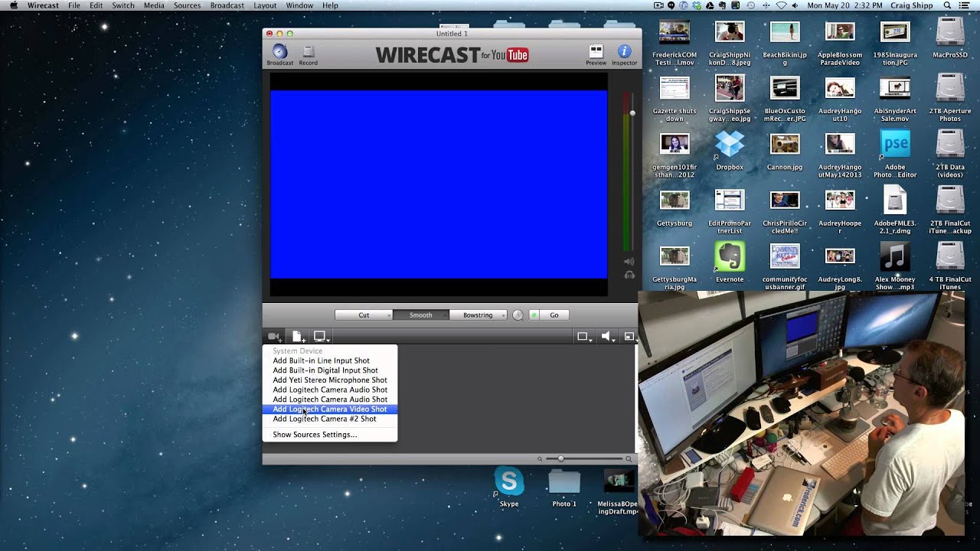
Task: Click the Broadcast icon in Wirecast toolbar
Action: 280,51
